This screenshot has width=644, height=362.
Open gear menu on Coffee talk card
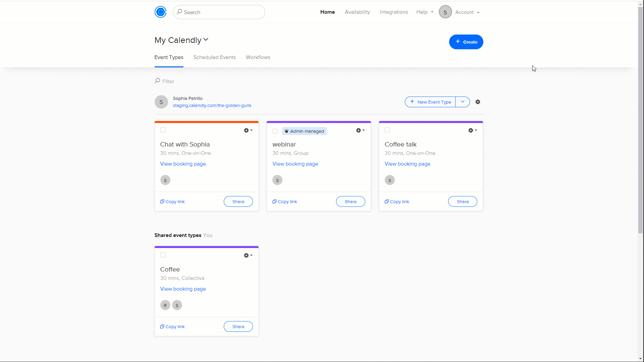point(472,130)
